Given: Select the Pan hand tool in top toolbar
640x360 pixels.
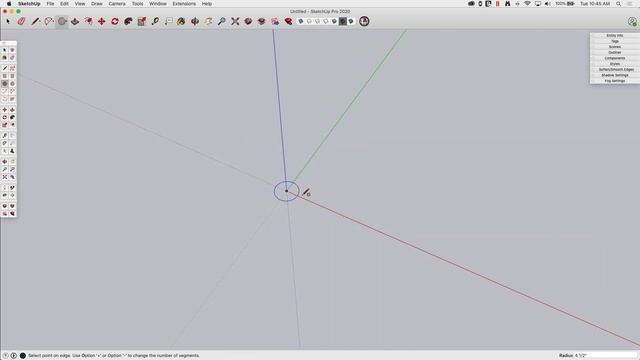Looking at the screenshot, I should click(x=209, y=21).
